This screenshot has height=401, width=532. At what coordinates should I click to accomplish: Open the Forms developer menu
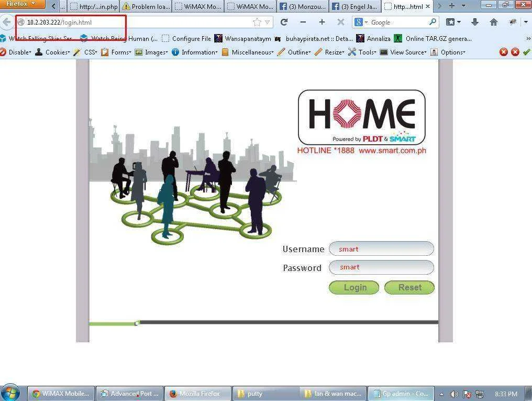click(116, 52)
